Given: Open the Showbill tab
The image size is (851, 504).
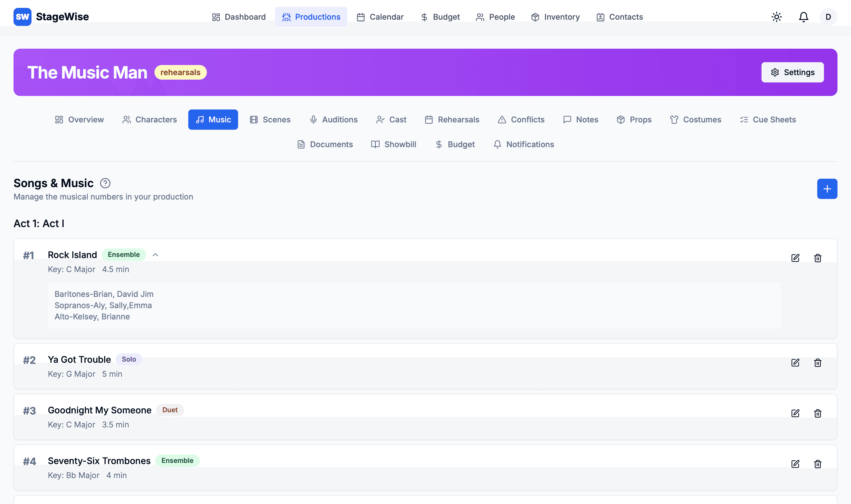Looking at the screenshot, I should click(x=394, y=144).
